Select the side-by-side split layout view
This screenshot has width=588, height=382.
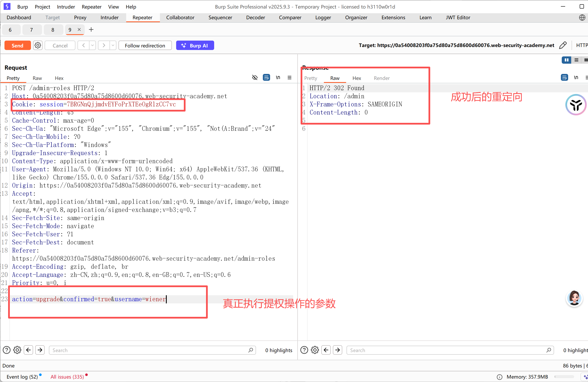pos(566,60)
